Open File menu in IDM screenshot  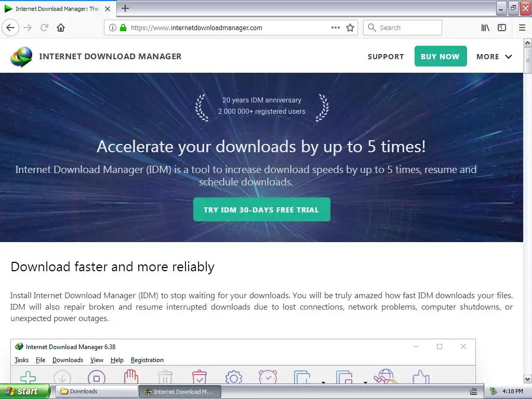point(41,360)
